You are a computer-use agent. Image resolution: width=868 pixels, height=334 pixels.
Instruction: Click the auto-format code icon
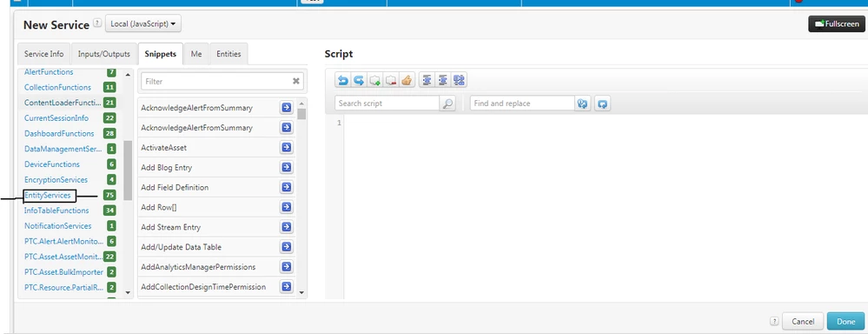459,80
